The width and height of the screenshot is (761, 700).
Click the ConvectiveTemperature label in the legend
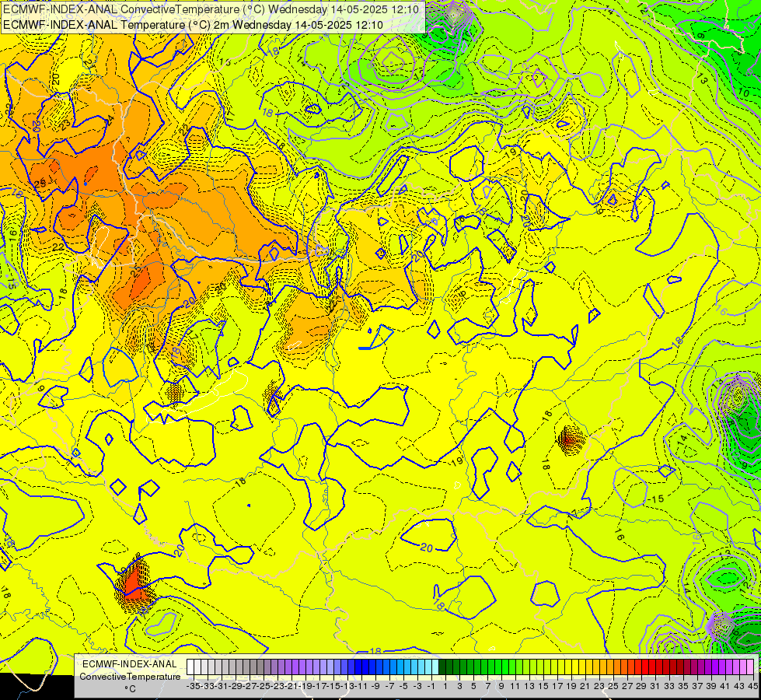(x=130, y=676)
